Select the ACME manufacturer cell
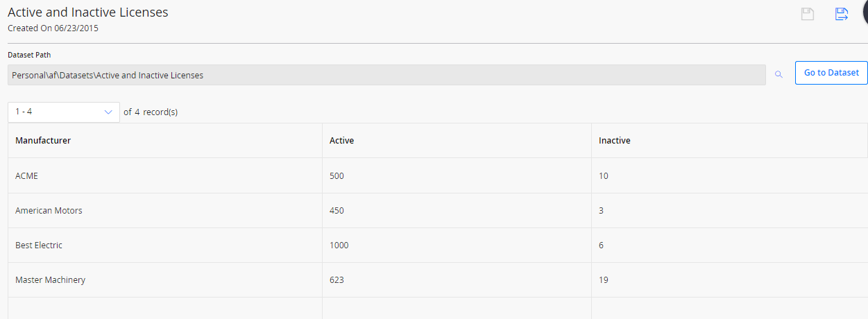 point(165,176)
